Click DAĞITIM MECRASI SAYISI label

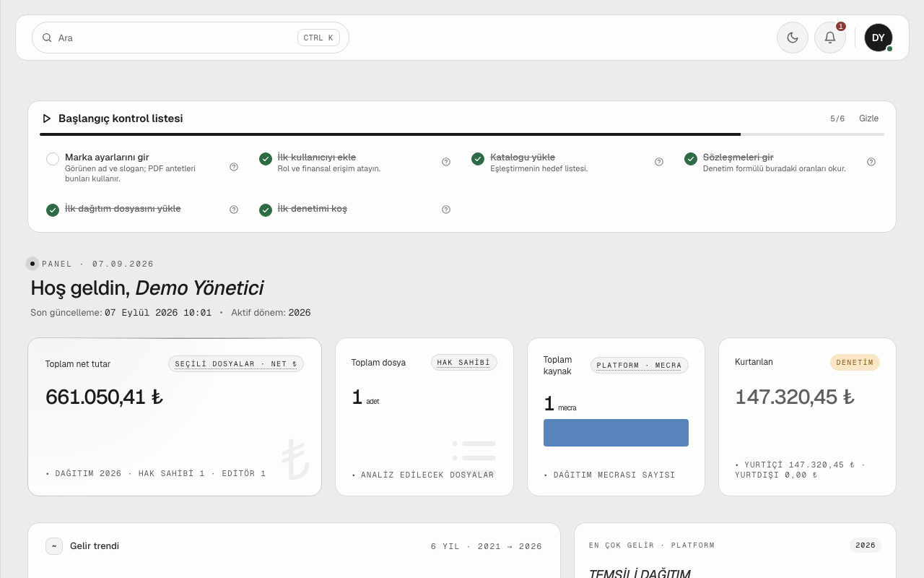click(x=614, y=475)
